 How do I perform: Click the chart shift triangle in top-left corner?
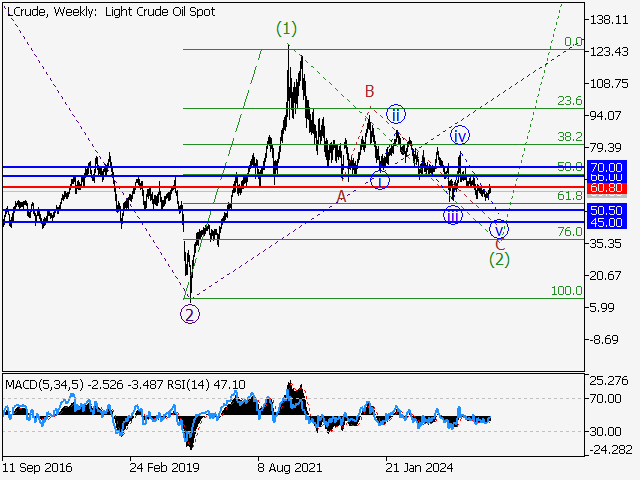click(x=6, y=8)
